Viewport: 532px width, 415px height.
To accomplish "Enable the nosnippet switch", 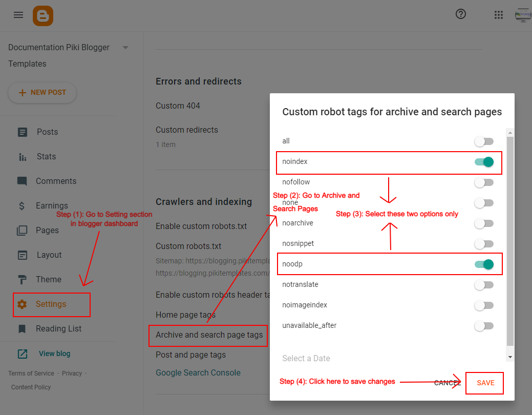I will pos(484,244).
